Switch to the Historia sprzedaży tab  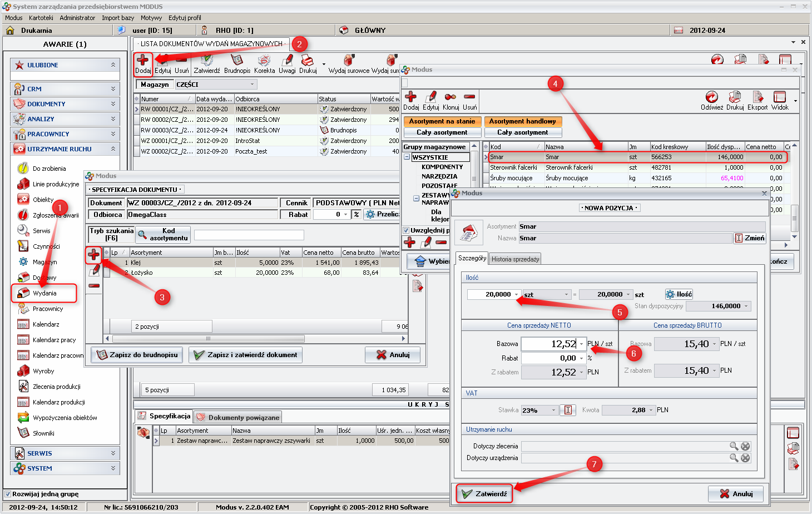[515, 259]
